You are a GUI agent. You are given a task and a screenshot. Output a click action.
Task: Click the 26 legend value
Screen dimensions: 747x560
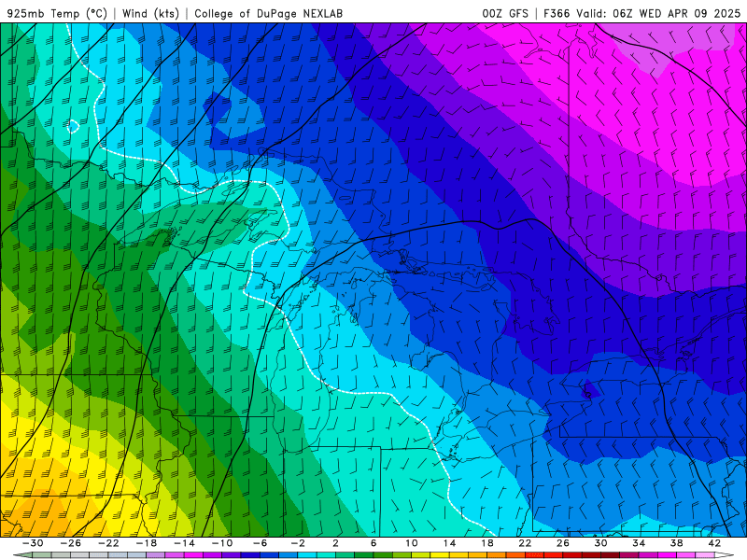point(563,543)
